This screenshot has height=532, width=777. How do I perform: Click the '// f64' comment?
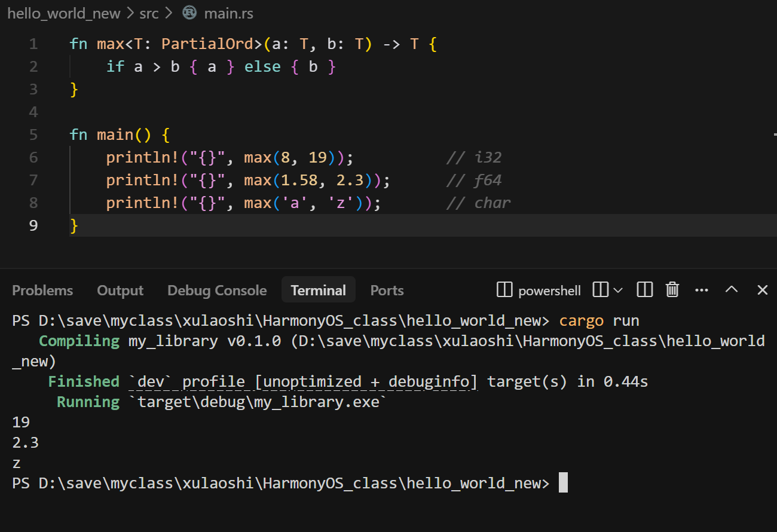pyautogui.click(x=474, y=180)
